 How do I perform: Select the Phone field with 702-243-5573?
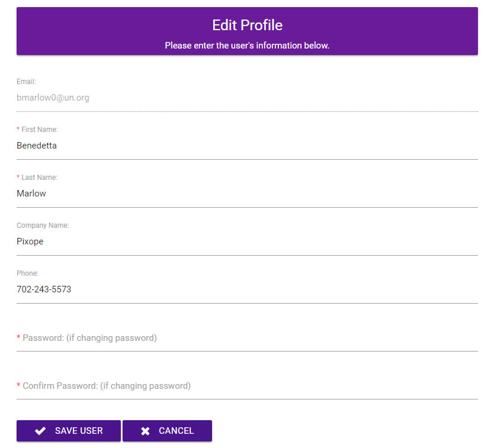coord(247,289)
